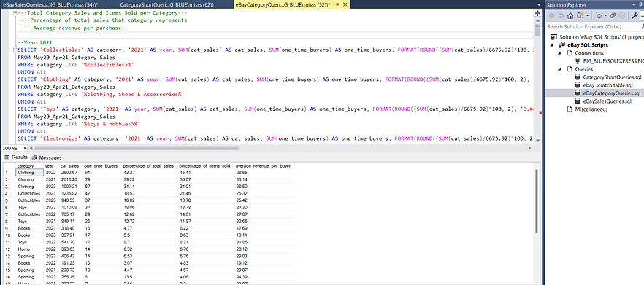Click the Forward button in Solution Explorer
Viewport: 644px width, 285px height.
(561, 15)
